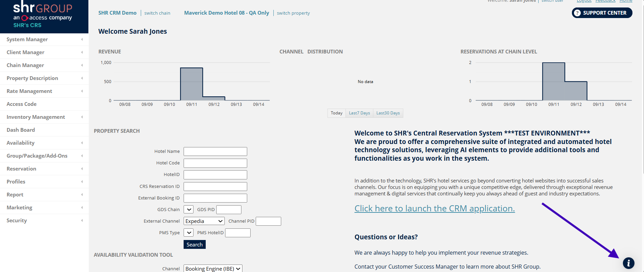Expand Client Manager menu
The width and height of the screenshot is (644, 272).
click(x=44, y=52)
